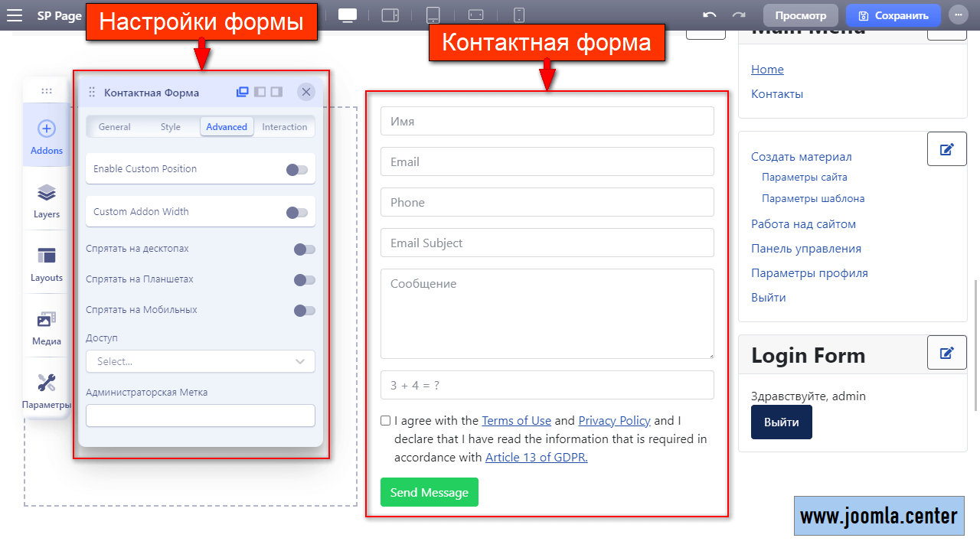This screenshot has width=980, height=551.
Task: Switch to the General tab
Action: tap(114, 126)
